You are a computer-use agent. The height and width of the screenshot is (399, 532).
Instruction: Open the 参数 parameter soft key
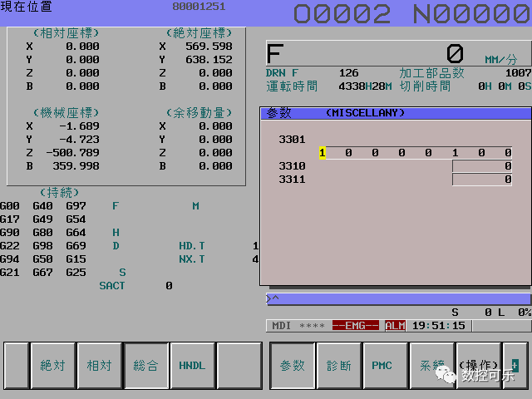point(293,366)
